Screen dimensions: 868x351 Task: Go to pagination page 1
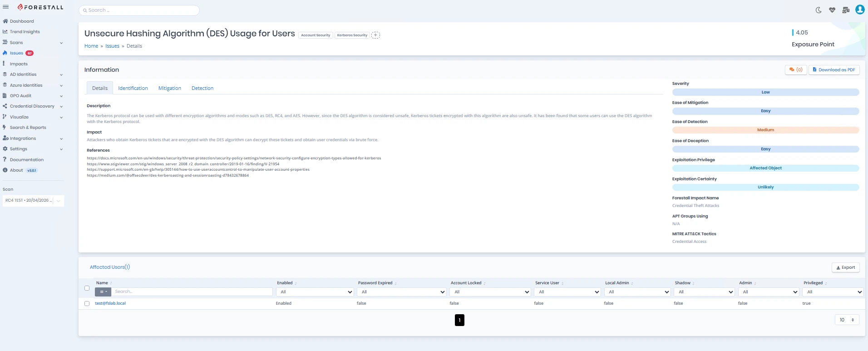(x=459, y=320)
